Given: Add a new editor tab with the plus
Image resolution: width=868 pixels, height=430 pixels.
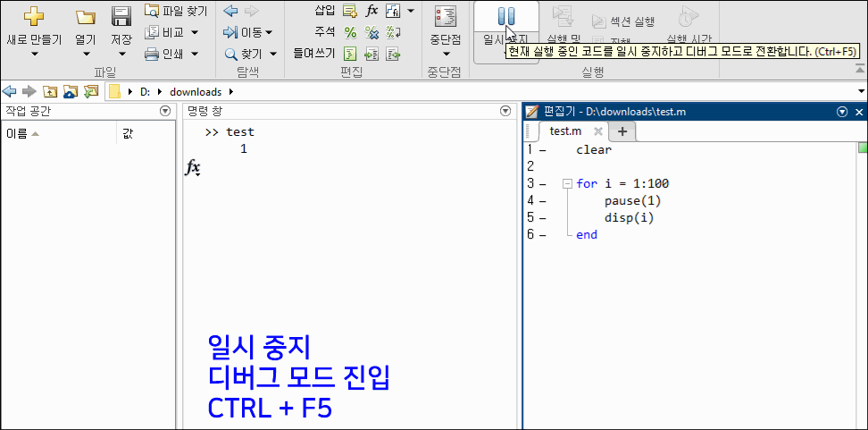Looking at the screenshot, I should click(x=622, y=131).
